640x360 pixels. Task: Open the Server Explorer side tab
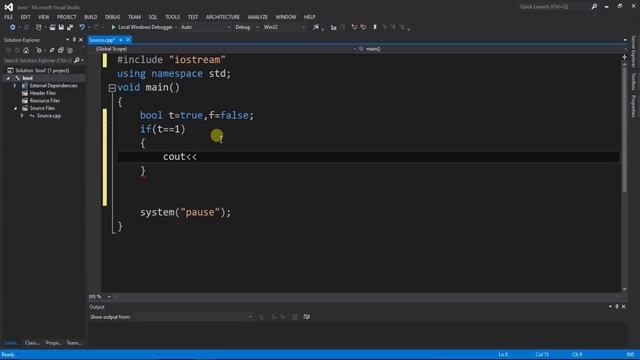(633, 51)
